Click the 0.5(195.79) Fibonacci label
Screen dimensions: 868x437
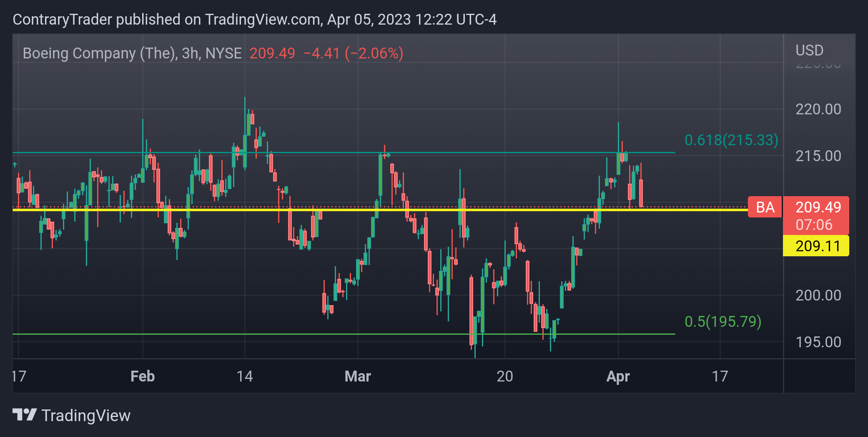pyautogui.click(x=723, y=321)
